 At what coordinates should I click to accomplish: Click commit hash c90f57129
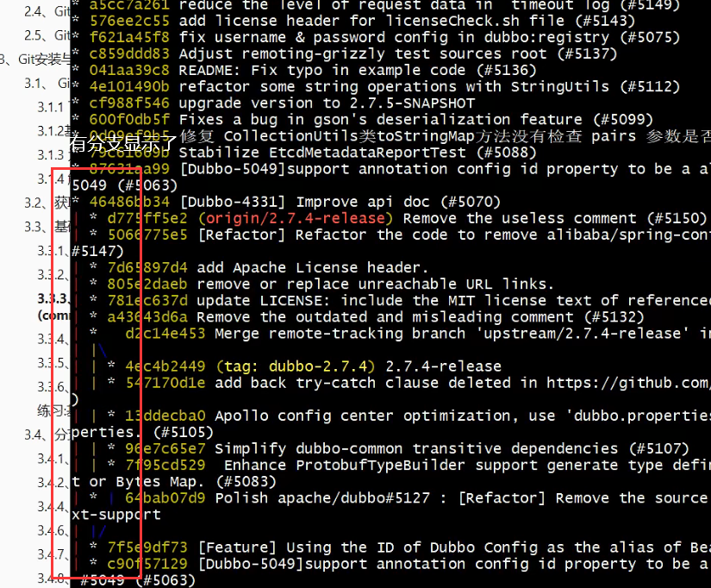pos(147,564)
